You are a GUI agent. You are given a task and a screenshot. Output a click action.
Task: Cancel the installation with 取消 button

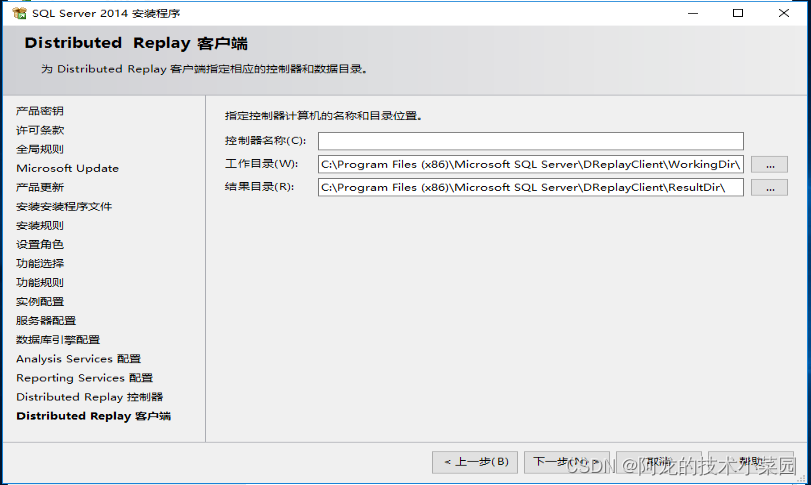point(659,462)
